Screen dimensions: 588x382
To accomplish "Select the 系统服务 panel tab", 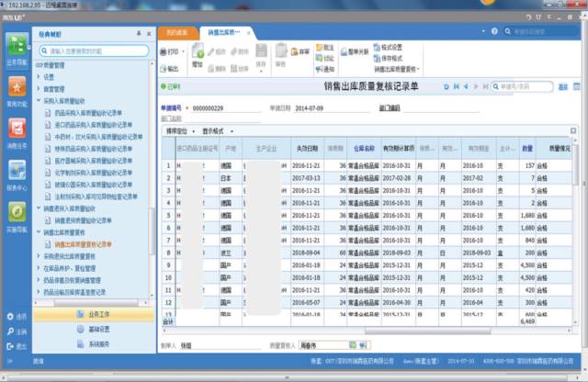I will point(94,344).
